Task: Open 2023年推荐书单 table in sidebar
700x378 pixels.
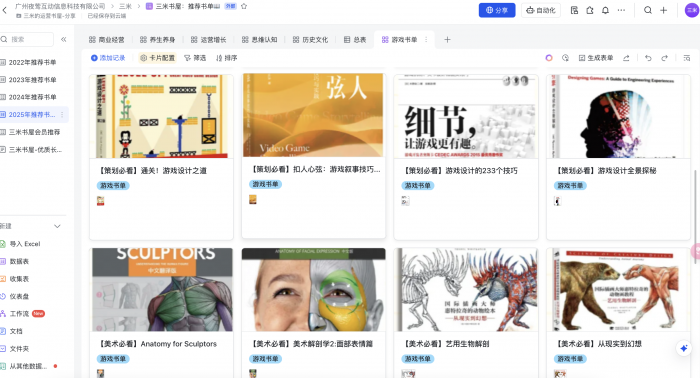Action: [x=33, y=80]
